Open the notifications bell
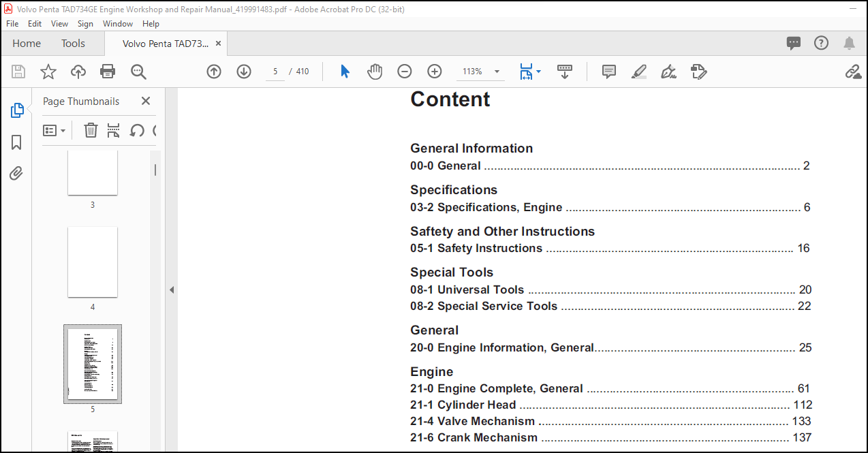The width and height of the screenshot is (868, 453). pyautogui.click(x=849, y=43)
